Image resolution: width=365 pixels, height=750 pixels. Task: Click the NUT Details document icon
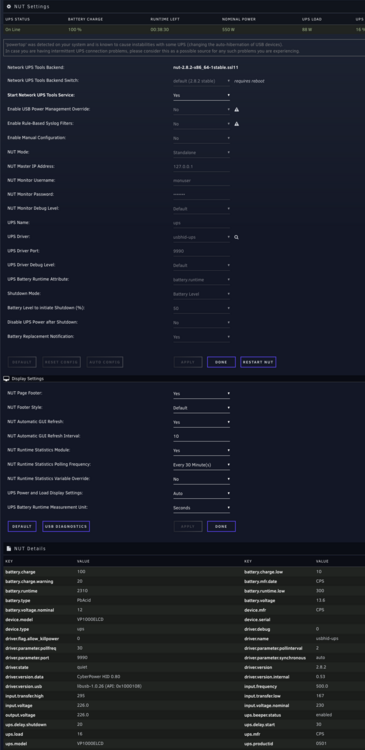(x=9, y=548)
